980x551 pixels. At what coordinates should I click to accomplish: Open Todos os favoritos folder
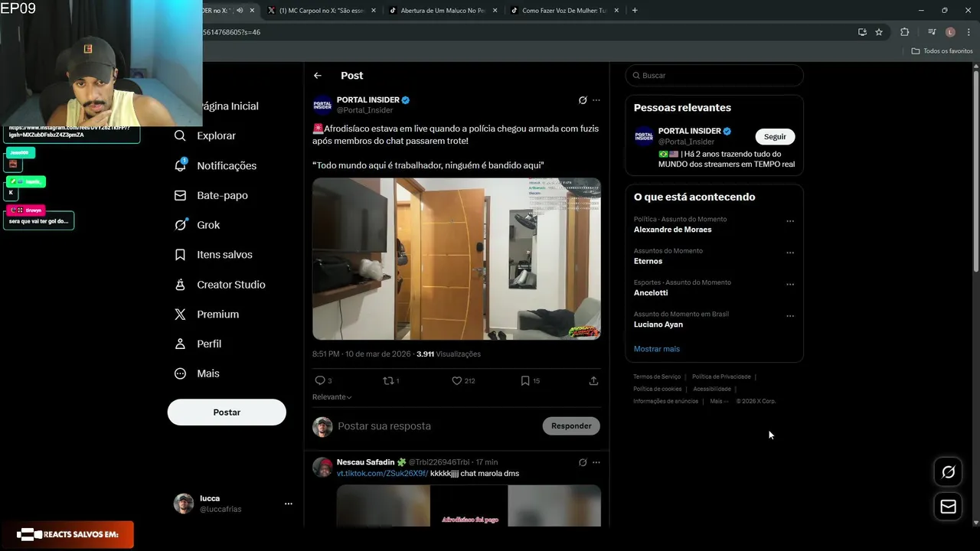click(x=942, y=51)
